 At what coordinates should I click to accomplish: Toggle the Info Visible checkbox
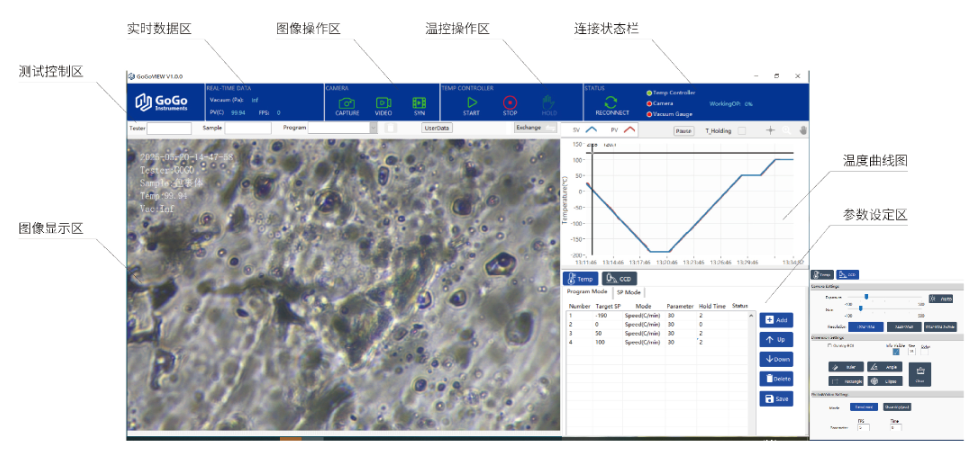(896, 351)
